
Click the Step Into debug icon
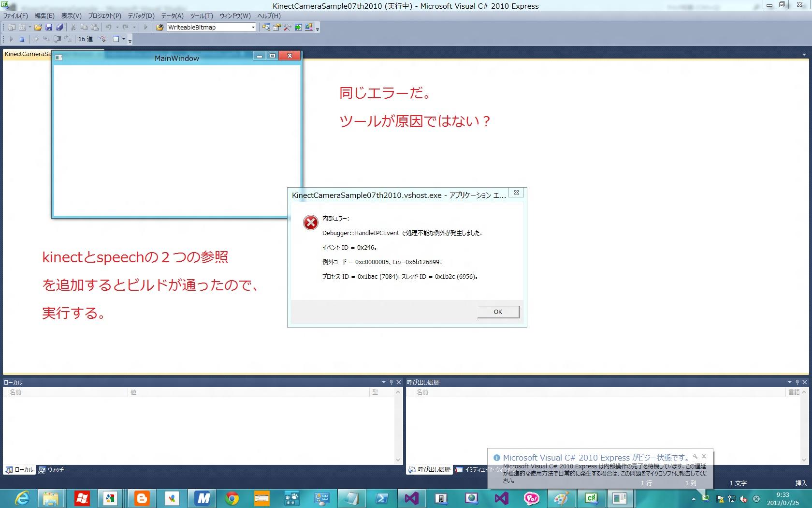[47, 39]
